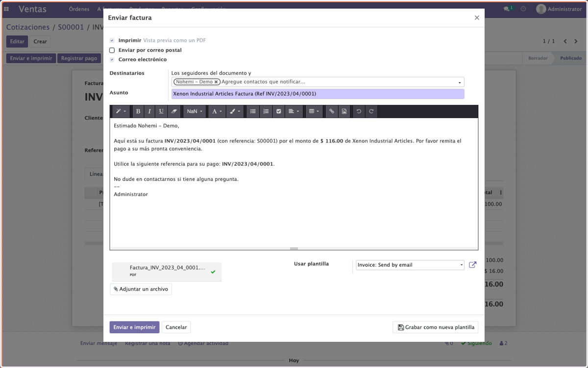Open the Órdenes menu
This screenshot has height=368, width=588.
pos(79,9)
